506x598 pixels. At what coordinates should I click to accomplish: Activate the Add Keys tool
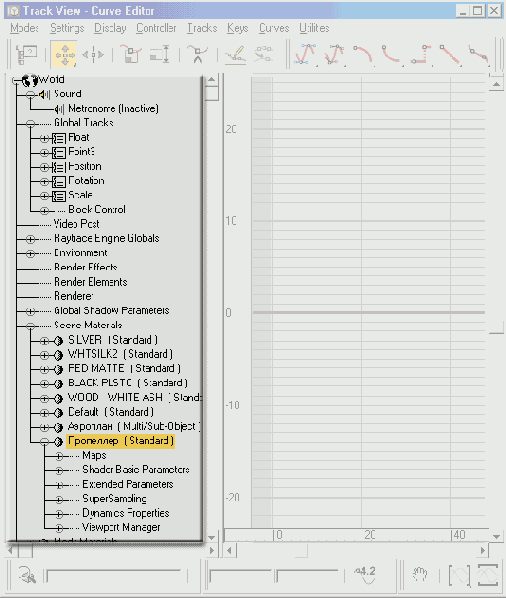coord(198,54)
